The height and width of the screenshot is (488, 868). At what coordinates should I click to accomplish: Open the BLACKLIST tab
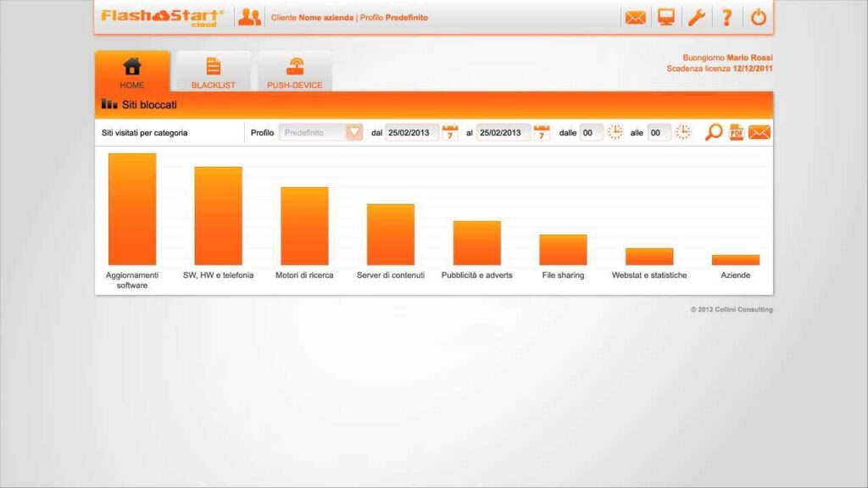point(213,72)
